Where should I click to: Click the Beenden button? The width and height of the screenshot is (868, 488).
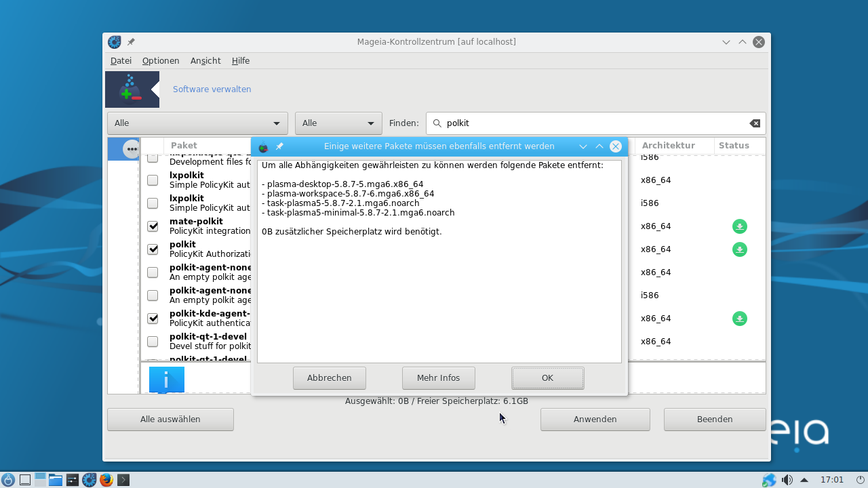pos(715,420)
